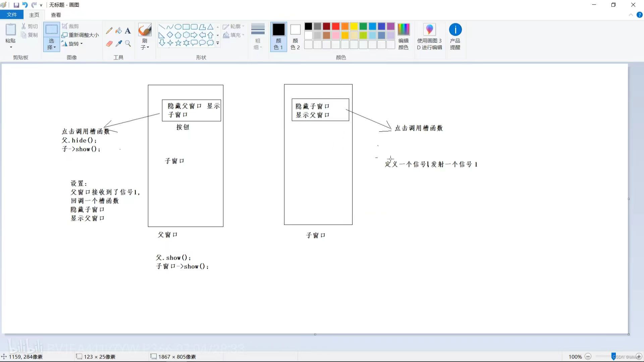
Task: Click the Undo arrow icon
Action: pyautogui.click(x=25, y=5)
